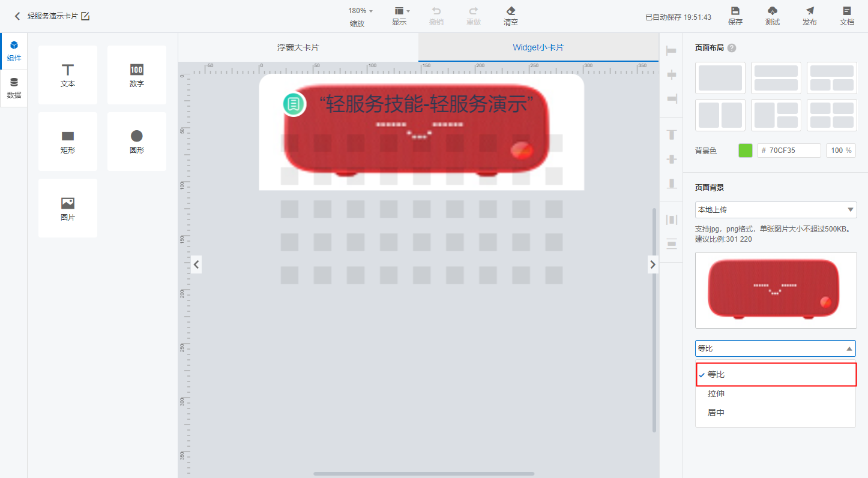Select the 等比 option
This screenshot has height=478, width=868.
776,374
